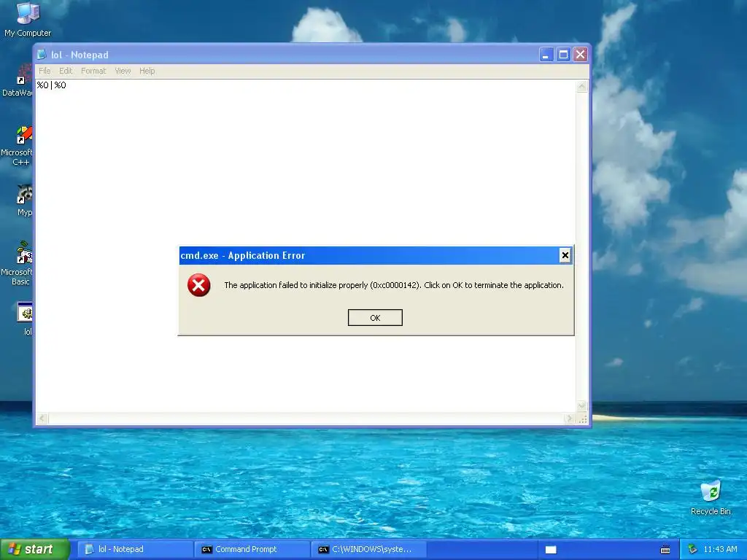
Task: Click the %0|%0 text in Notepad
Action: [x=52, y=85]
